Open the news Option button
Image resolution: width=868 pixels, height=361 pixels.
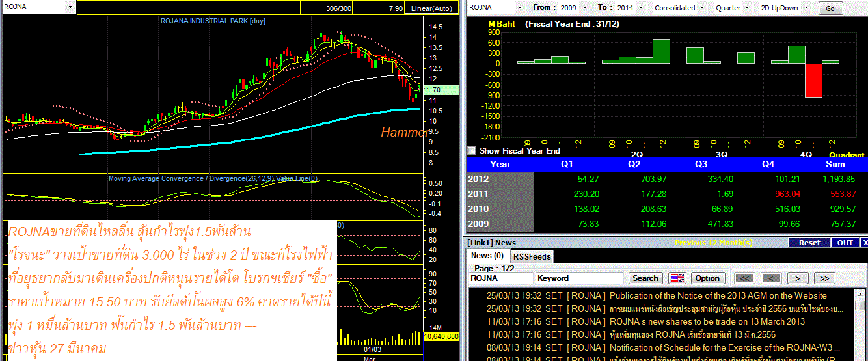707,278
